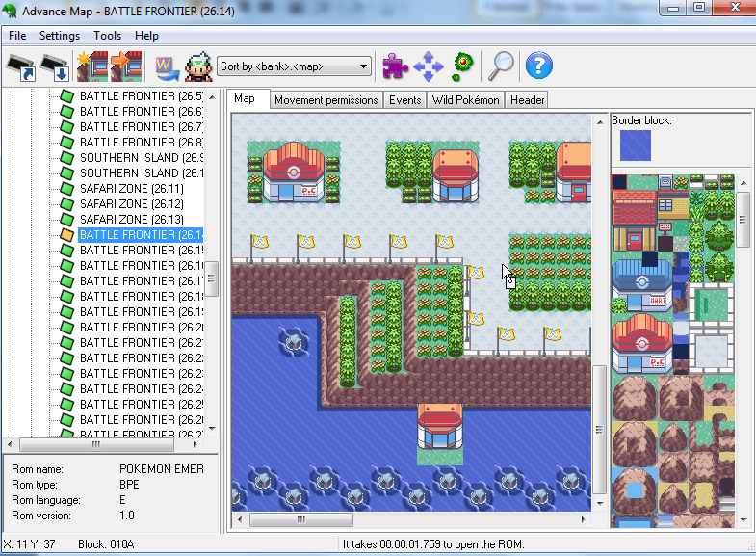Image resolution: width=756 pixels, height=556 pixels.
Task: Click the trainer sprite toolbar icon
Action: 198,66
